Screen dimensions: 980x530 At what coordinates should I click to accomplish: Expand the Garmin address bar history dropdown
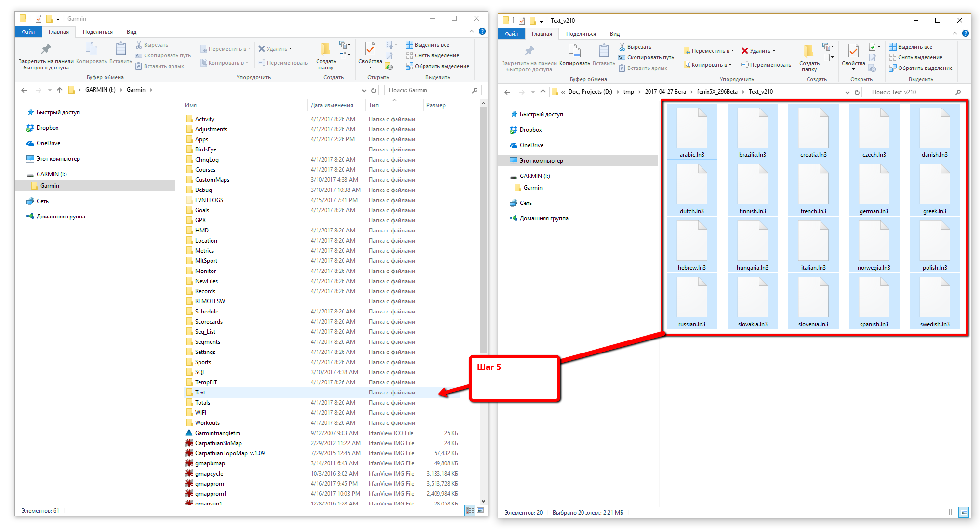pos(364,90)
